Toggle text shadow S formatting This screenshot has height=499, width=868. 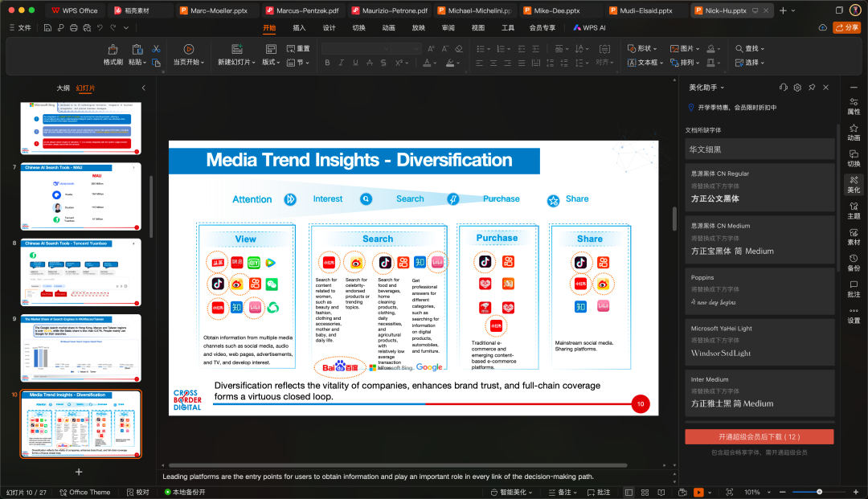[383, 63]
